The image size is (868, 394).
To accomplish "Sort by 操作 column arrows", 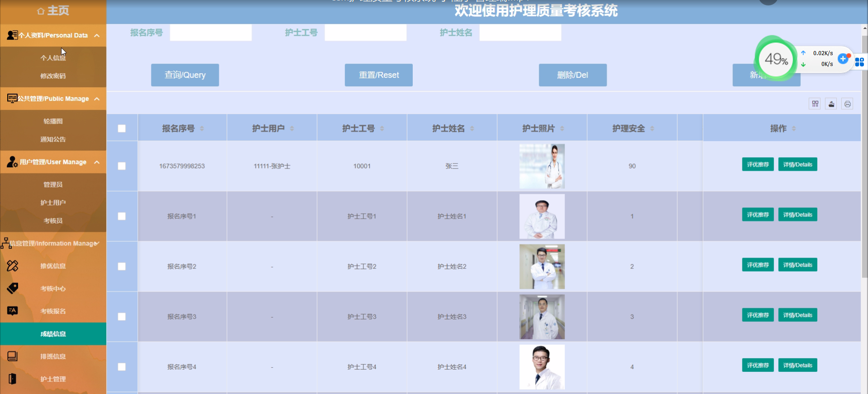I will (794, 128).
